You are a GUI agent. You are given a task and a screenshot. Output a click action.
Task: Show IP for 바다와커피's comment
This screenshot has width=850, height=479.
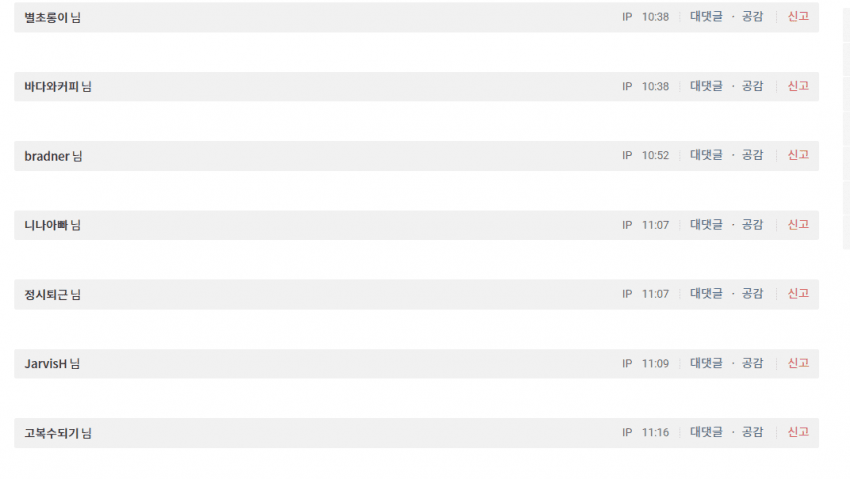click(x=627, y=86)
